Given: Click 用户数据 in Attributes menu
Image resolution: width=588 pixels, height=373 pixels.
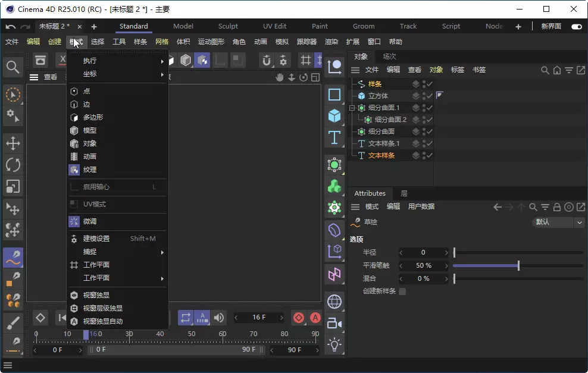Looking at the screenshot, I should tap(421, 206).
